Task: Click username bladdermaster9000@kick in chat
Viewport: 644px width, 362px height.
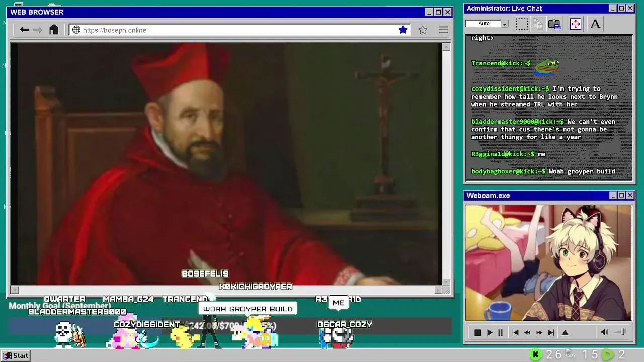Action: 518,122
